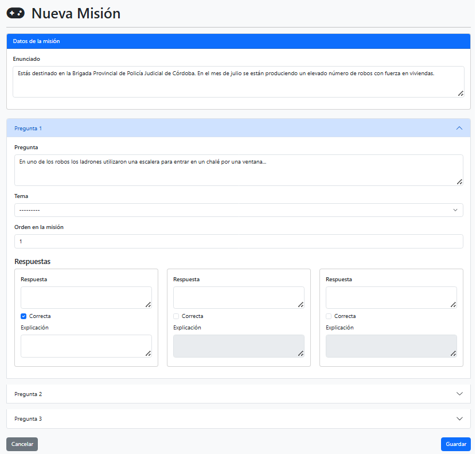Viewport: 476px width, 454px height.
Task: Collapse Pregunta 1 with its chevron icon
Action: click(x=459, y=128)
